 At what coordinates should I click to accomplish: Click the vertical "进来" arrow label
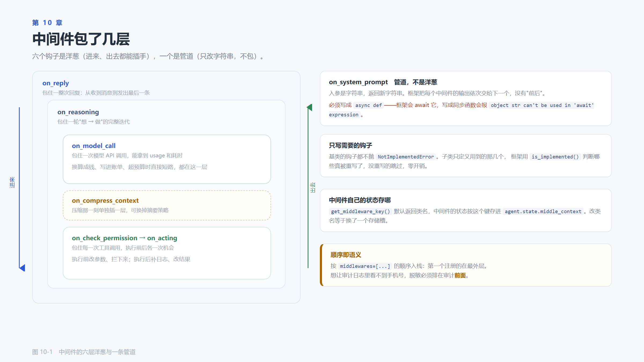click(x=12, y=182)
